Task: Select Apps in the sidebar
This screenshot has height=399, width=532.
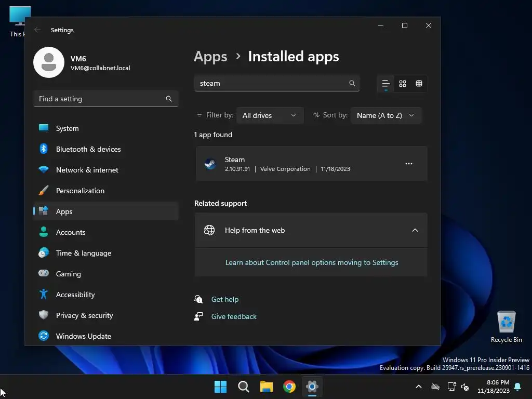Action: 106,211
